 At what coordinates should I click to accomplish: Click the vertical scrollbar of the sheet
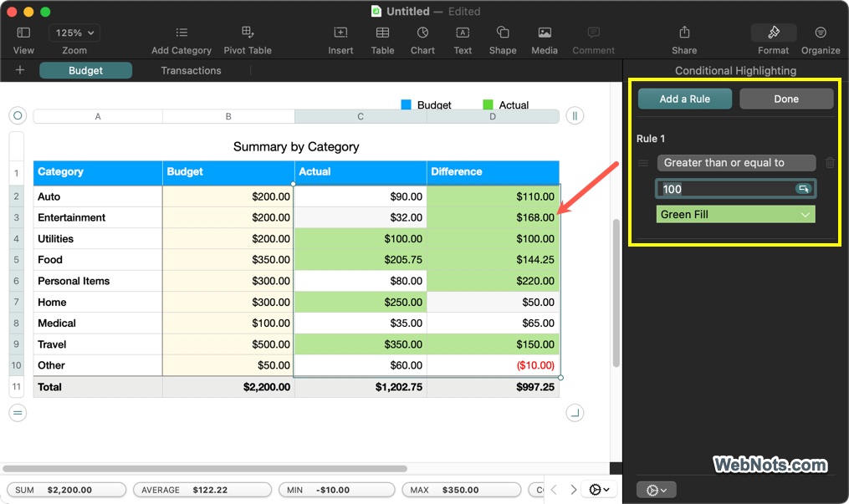pos(616,293)
